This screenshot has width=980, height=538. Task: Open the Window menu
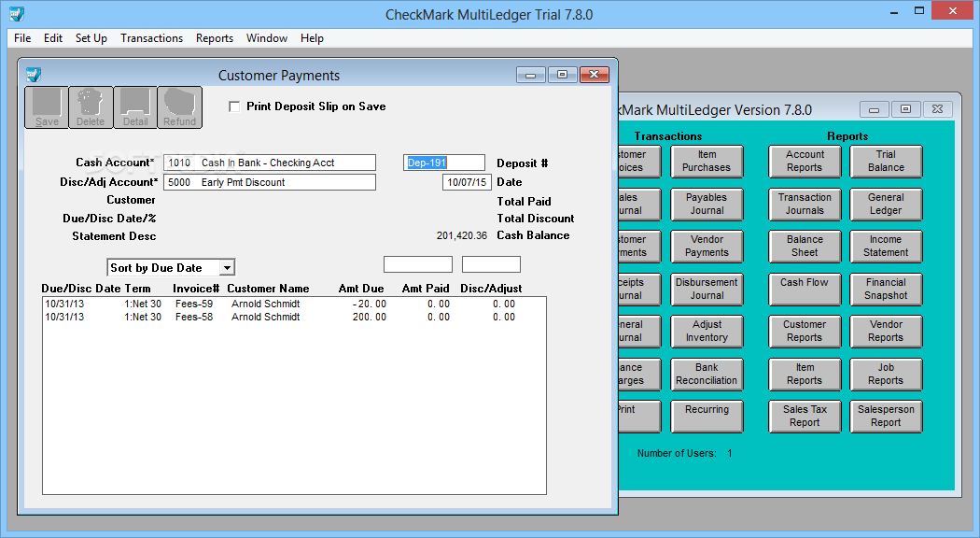267,38
